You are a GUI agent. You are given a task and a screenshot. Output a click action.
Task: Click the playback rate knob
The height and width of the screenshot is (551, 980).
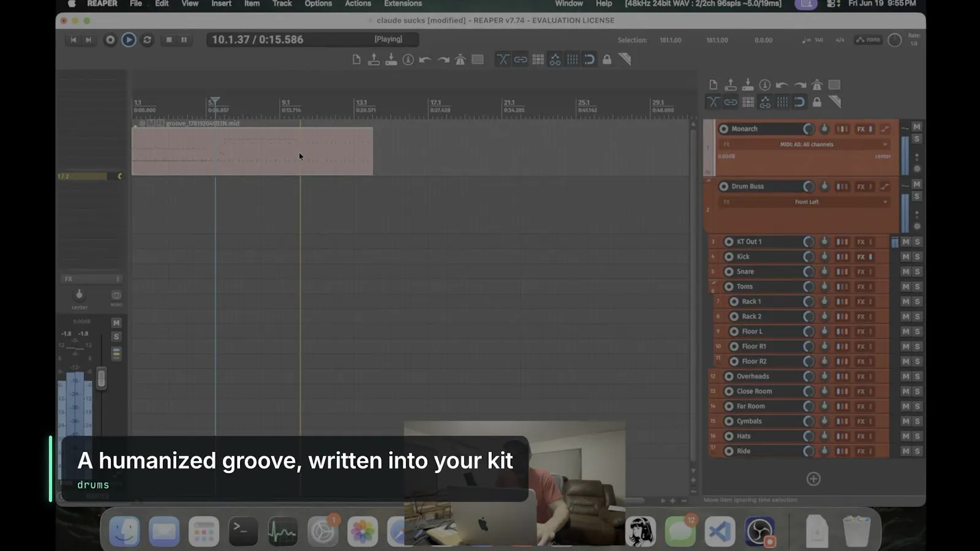(895, 40)
